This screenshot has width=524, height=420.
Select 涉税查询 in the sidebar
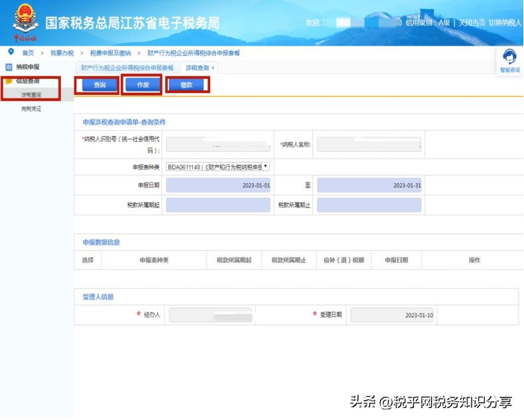pyautogui.click(x=31, y=95)
